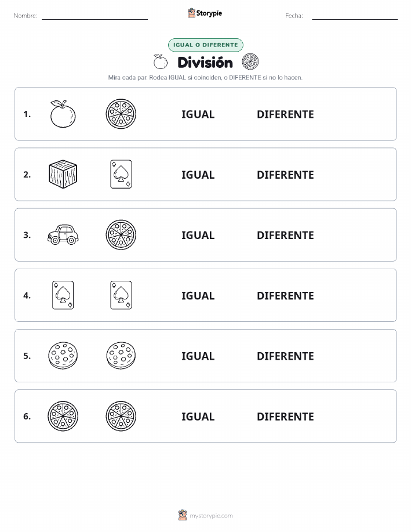Click the left spade card in row 4

[63, 295]
